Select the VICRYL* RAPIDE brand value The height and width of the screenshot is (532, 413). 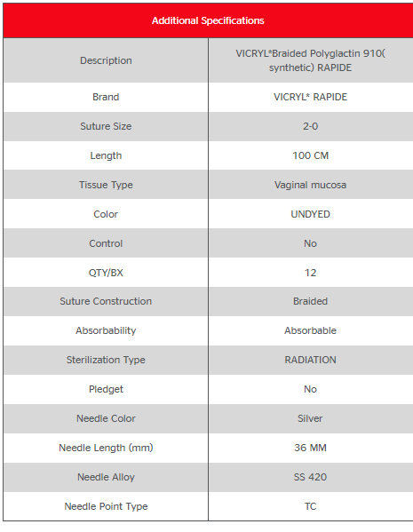(310, 97)
